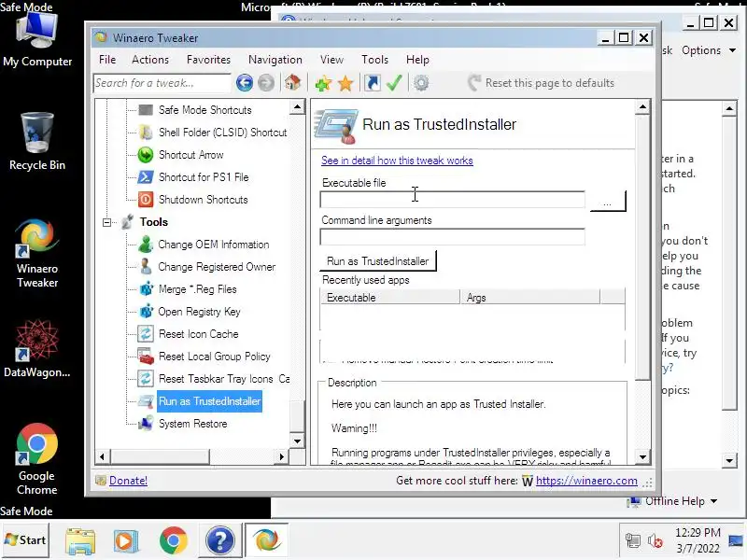This screenshot has height=560, width=747.
Task: Add to favorites with green plus star
Action: coord(323,83)
